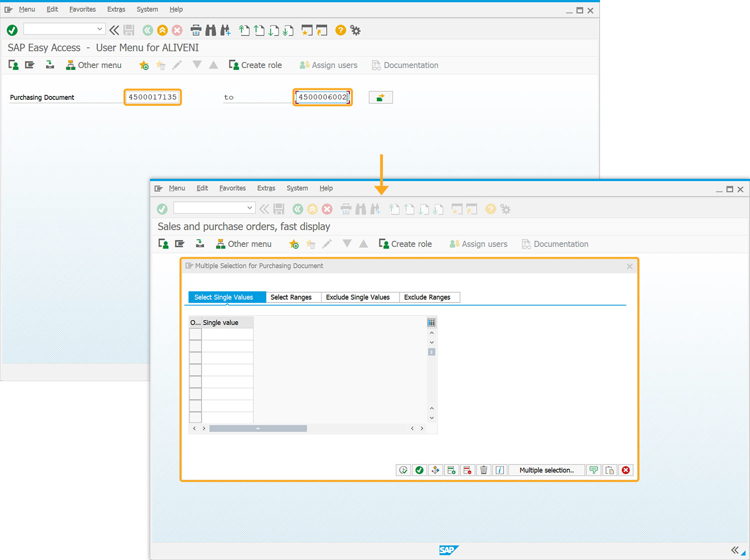
Task: Click the Check Entries clock icon in Multiple Selection dialog
Action: (403, 470)
